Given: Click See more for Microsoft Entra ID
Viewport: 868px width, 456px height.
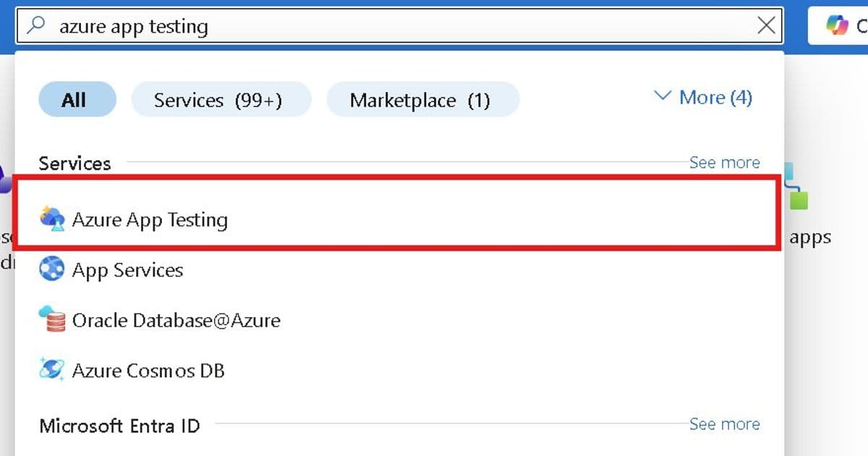Looking at the screenshot, I should pyautogui.click(x=724, y=424).
